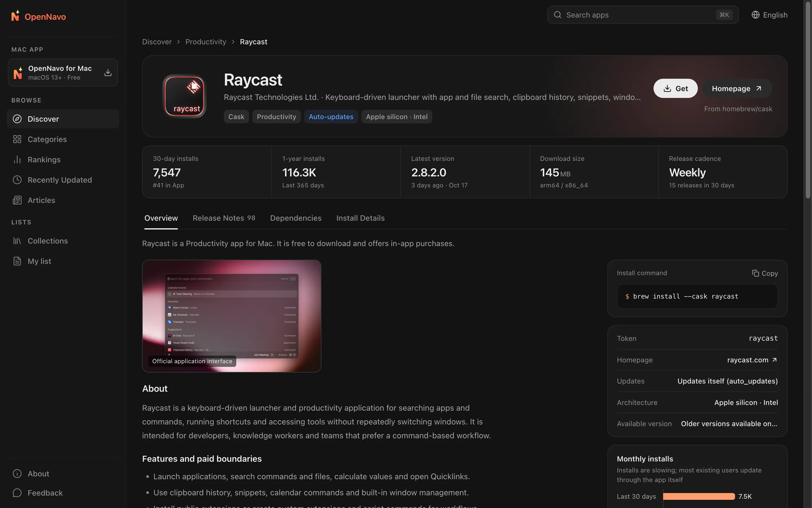Click the 7,547 30-day installs value
812x508 pixels.
(x=167, y=172)
